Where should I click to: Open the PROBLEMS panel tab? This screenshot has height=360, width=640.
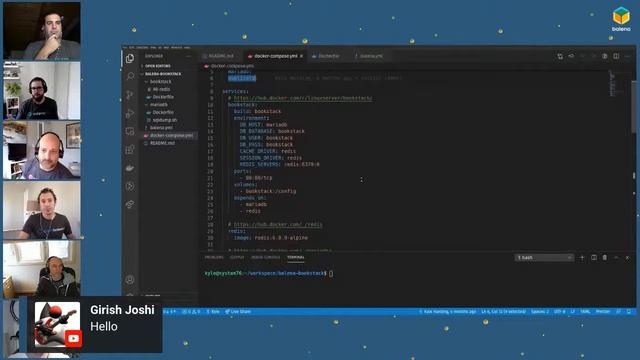[214, 258]
